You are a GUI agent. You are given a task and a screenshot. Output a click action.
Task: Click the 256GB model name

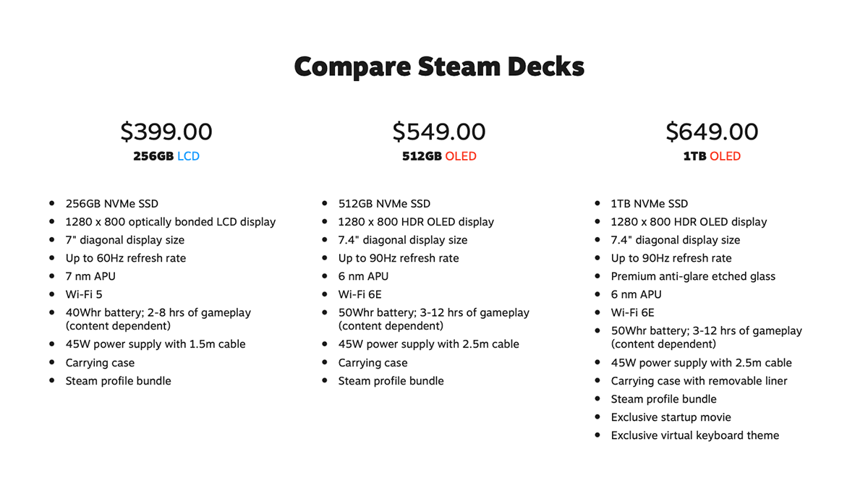point(153,156)
